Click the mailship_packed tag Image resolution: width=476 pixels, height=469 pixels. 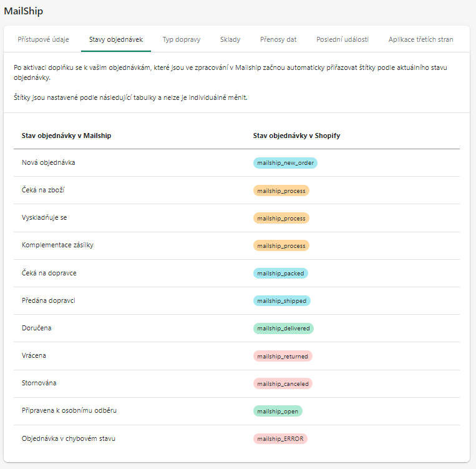click(281, 274)
